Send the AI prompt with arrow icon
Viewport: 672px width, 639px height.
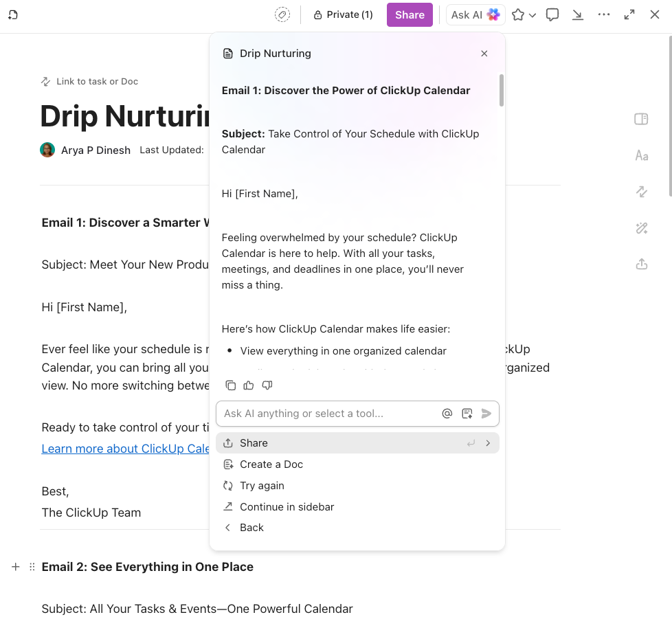point(486,414)
